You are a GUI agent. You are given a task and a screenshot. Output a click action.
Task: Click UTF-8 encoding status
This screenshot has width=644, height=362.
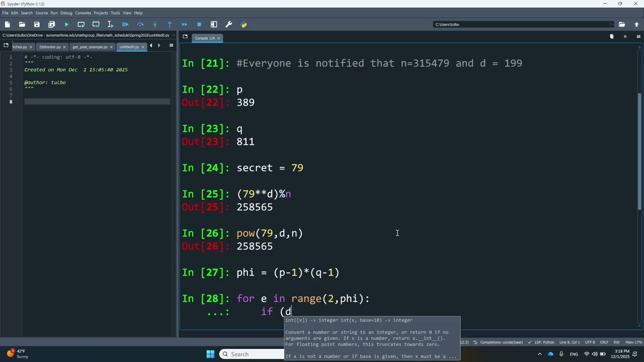tap(590, 342)
